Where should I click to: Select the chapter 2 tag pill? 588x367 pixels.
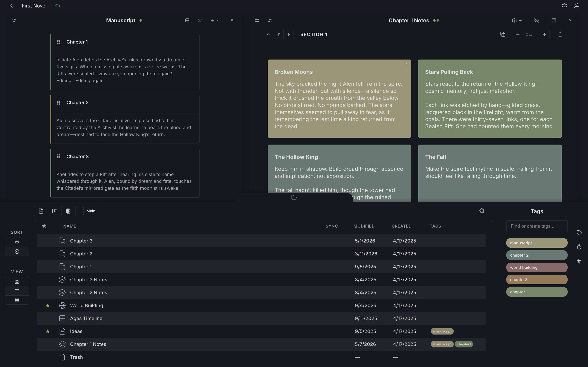(x=536, y=255)
